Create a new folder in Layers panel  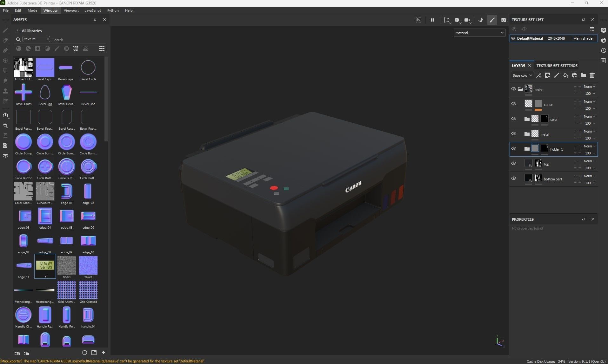tap(583, 75)
